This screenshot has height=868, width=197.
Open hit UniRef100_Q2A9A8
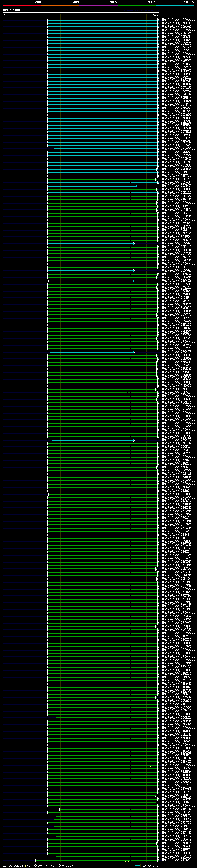pos(177,26)
